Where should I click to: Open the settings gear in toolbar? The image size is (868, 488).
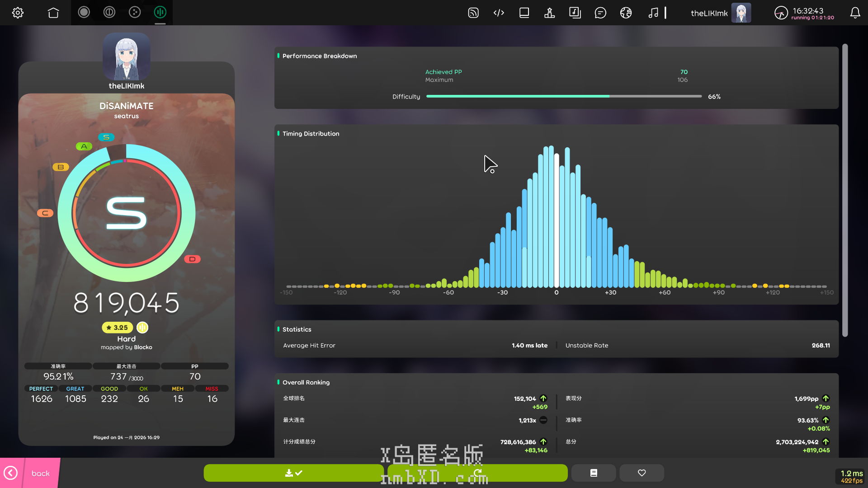18,13
